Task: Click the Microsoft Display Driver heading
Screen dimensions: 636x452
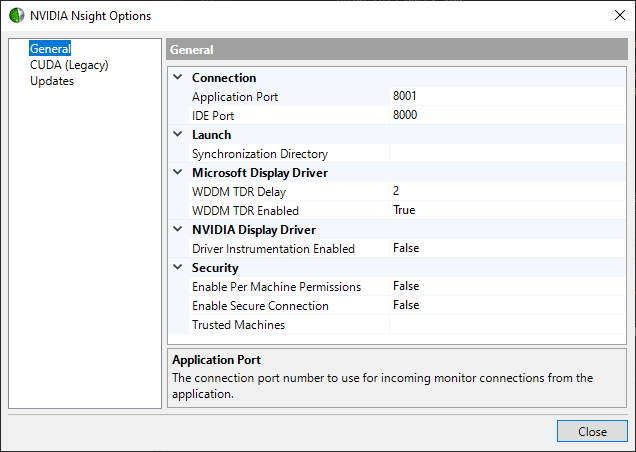Action: 260,173
